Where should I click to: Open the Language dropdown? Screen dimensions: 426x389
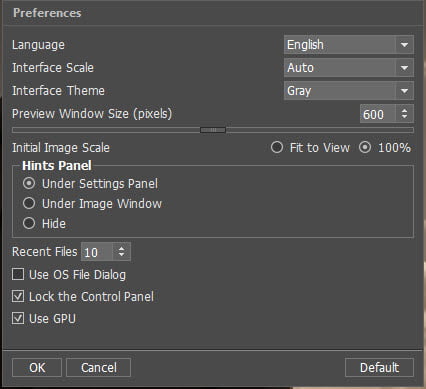click(349, 45)
